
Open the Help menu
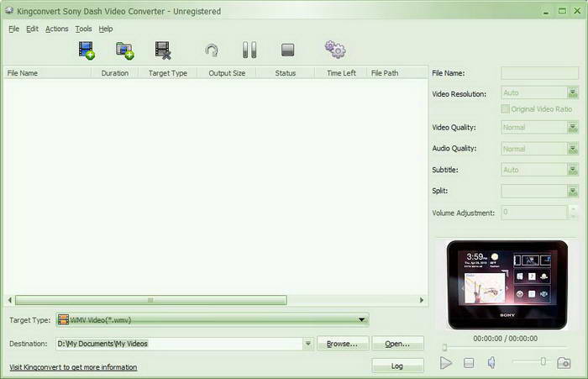coord(106,29)
